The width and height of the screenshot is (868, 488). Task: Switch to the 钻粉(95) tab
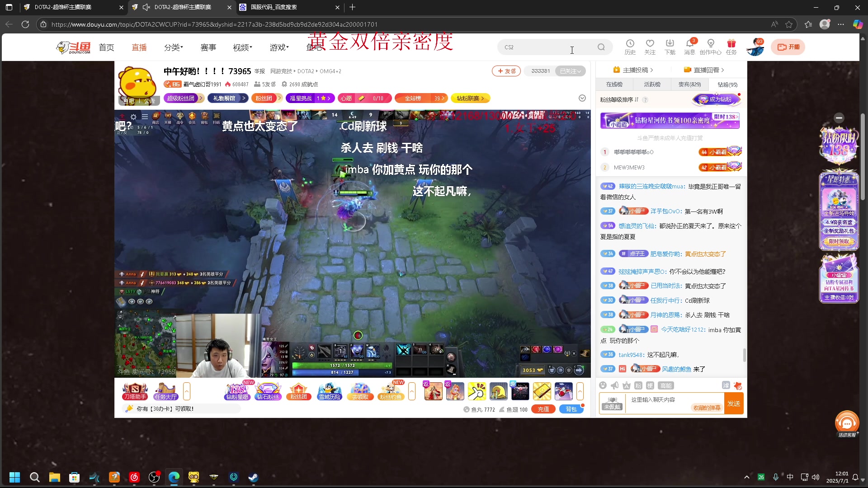[727, 84]
